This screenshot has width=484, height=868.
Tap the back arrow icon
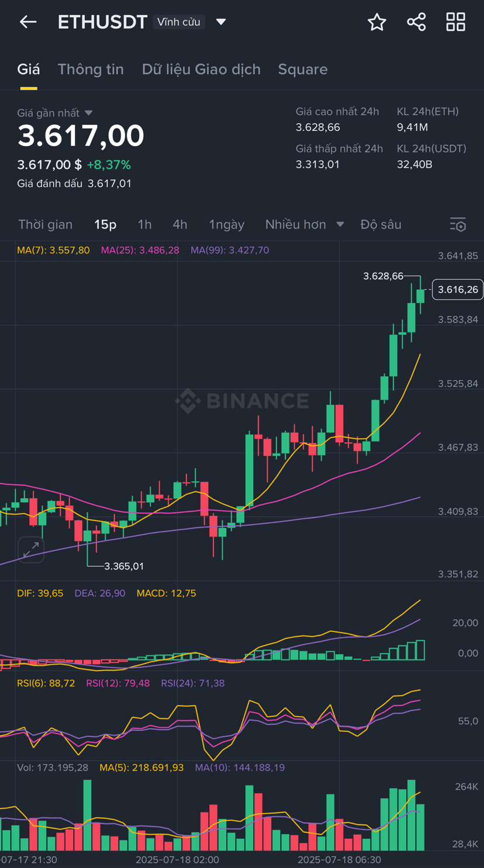pos(28,22)
